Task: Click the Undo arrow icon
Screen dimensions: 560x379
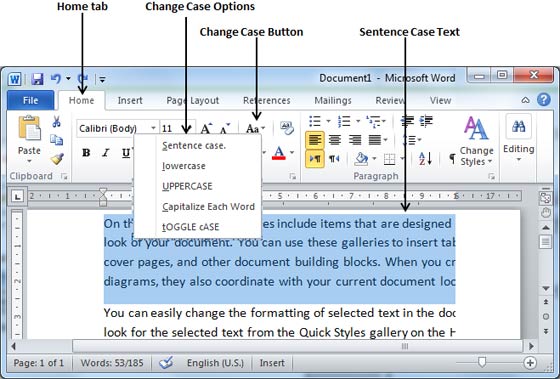Action: coord(56,78)
